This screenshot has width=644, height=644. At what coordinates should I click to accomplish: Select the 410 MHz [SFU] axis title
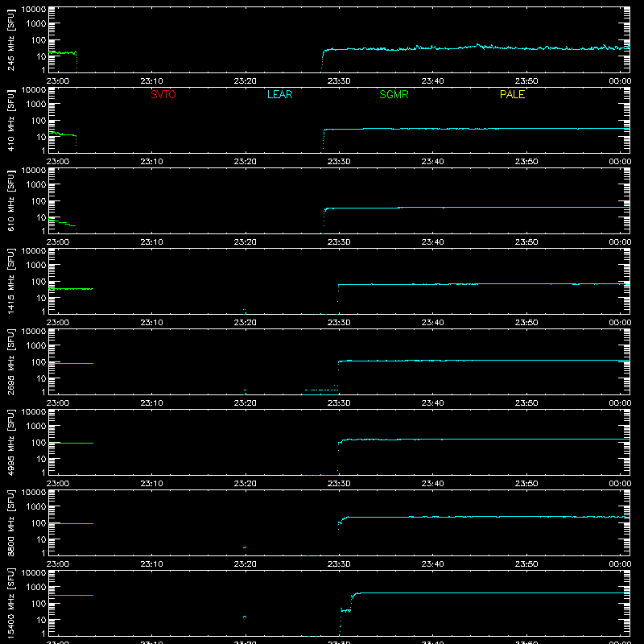coord(10,120)
